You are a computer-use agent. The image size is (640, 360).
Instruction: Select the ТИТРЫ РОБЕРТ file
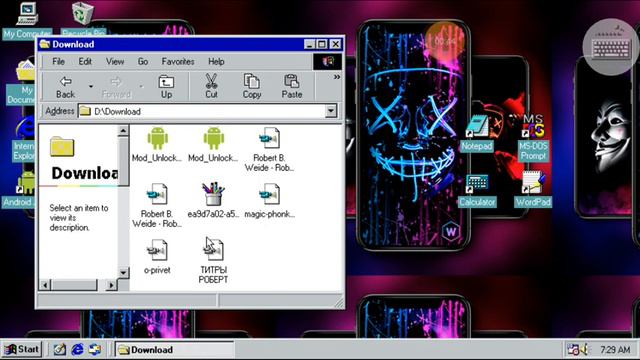pos(213,261)
